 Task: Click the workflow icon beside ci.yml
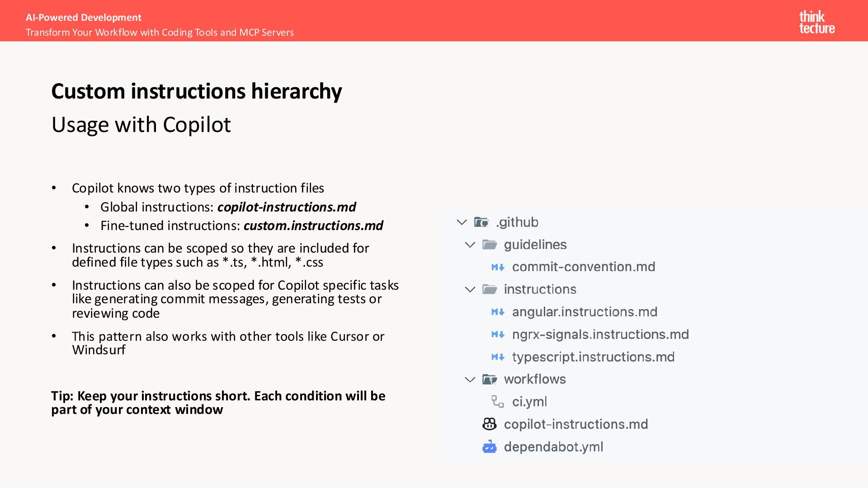498,402
